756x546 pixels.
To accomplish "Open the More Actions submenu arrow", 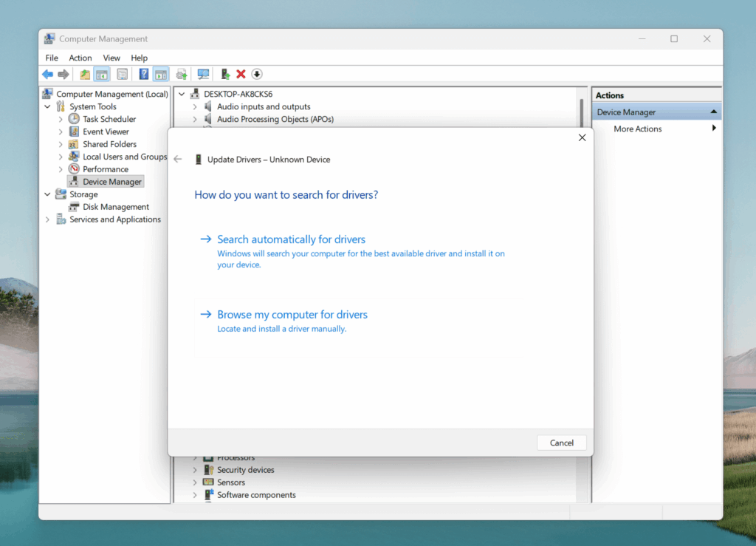I will (x=714, y=129).
